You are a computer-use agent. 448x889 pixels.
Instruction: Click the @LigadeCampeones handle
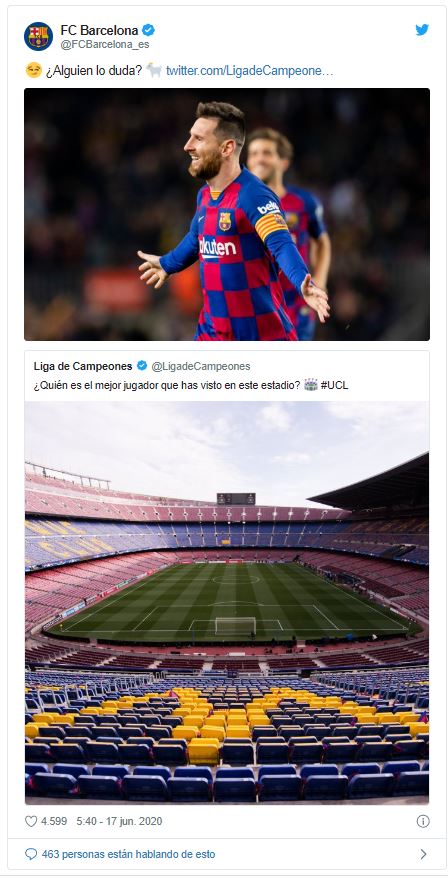click(x=201, y=366)
